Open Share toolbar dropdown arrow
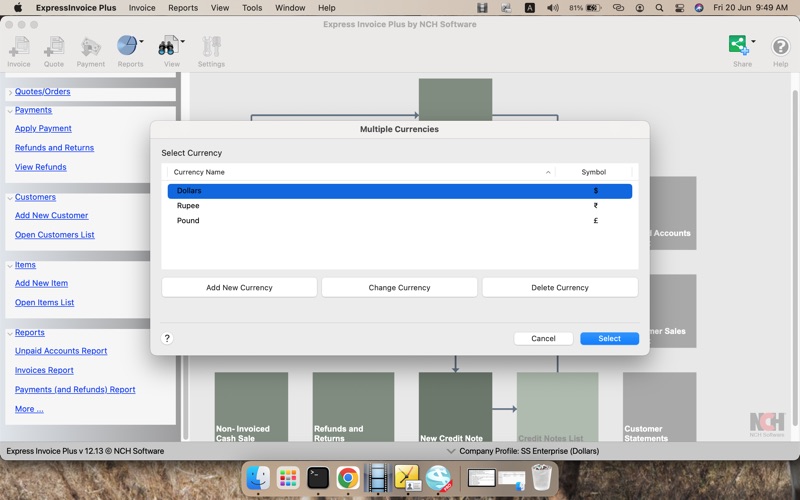The height and width of the screenshot is (500, 800). (x=753, y=41)
